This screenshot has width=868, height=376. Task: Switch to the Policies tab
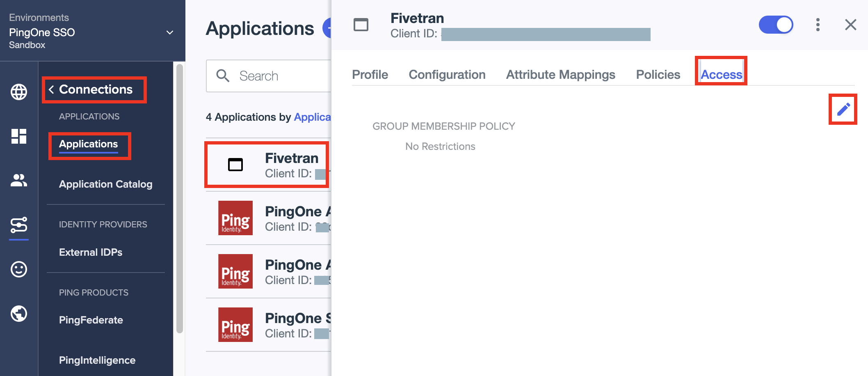pos(658,74)
